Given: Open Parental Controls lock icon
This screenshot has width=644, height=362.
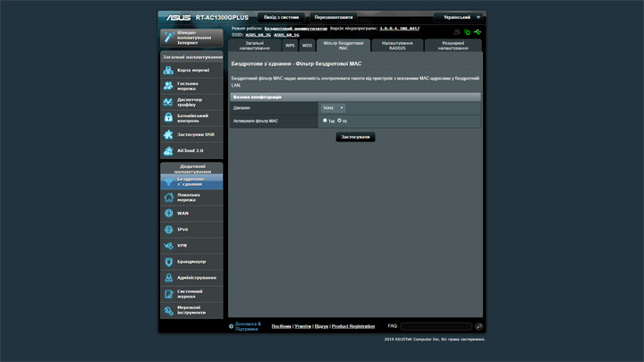Looking at the screenshot, I should tap(168, 118).
